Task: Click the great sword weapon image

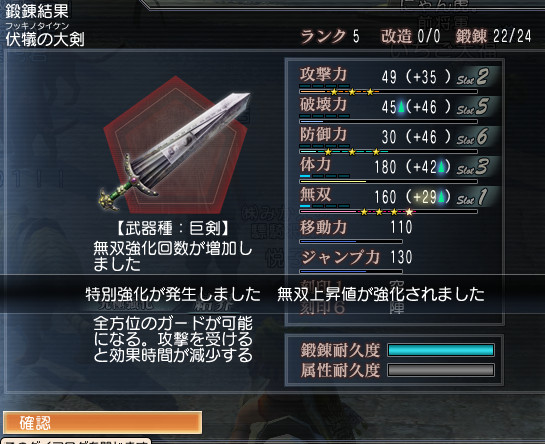Action: (175, 152)
